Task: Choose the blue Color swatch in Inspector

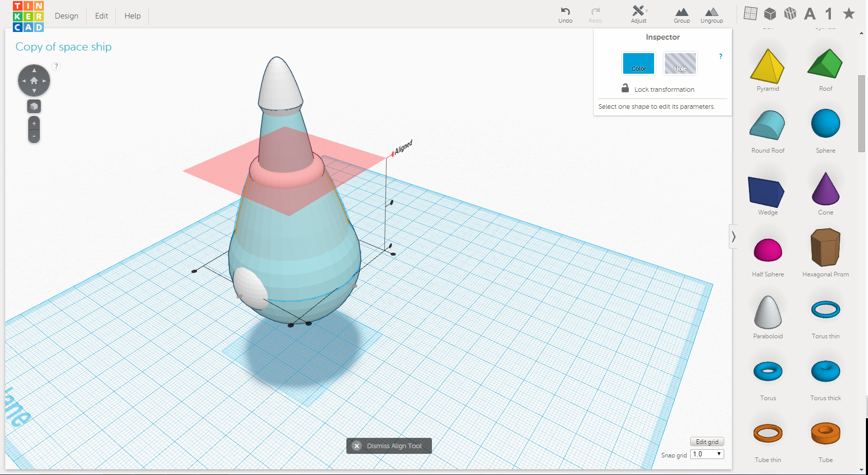Action: [x=639, y=63]
